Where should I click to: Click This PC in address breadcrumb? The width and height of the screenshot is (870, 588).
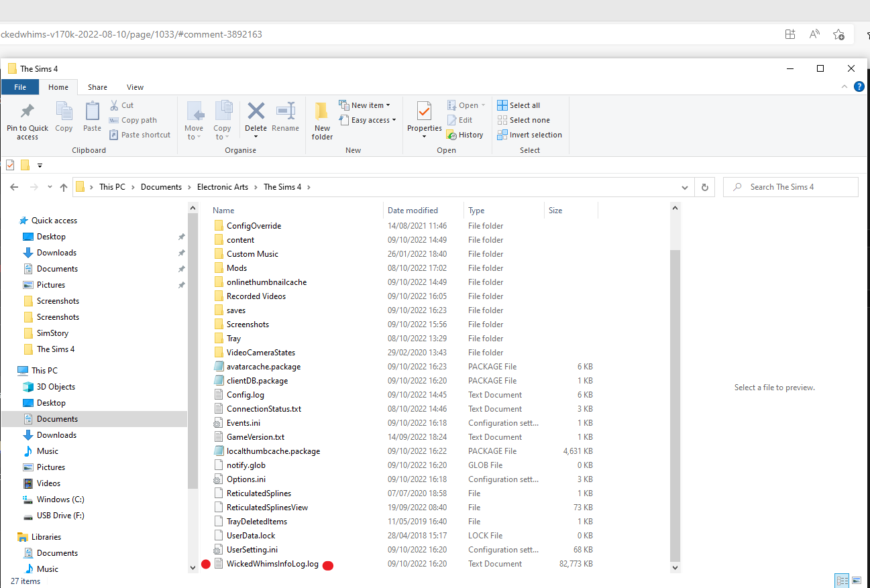(112, 187)
